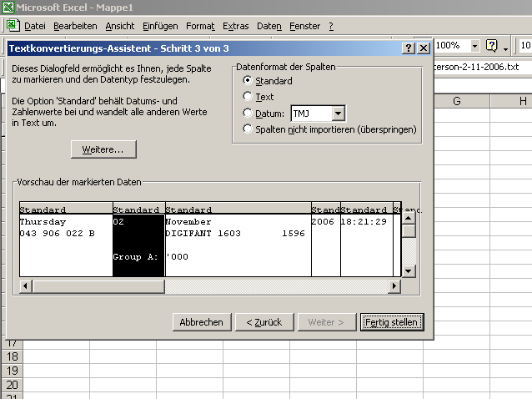Open the ? help menu

tap(331, 26)
